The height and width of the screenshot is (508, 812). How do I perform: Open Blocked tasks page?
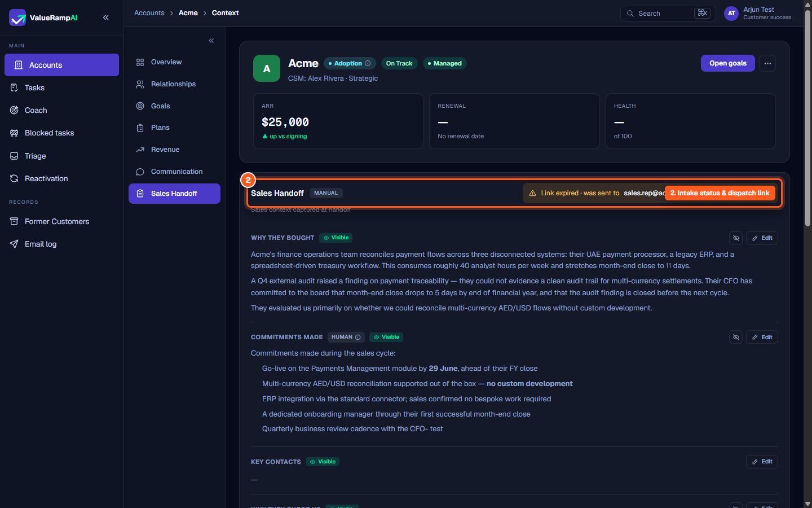[x=61, y=133]
